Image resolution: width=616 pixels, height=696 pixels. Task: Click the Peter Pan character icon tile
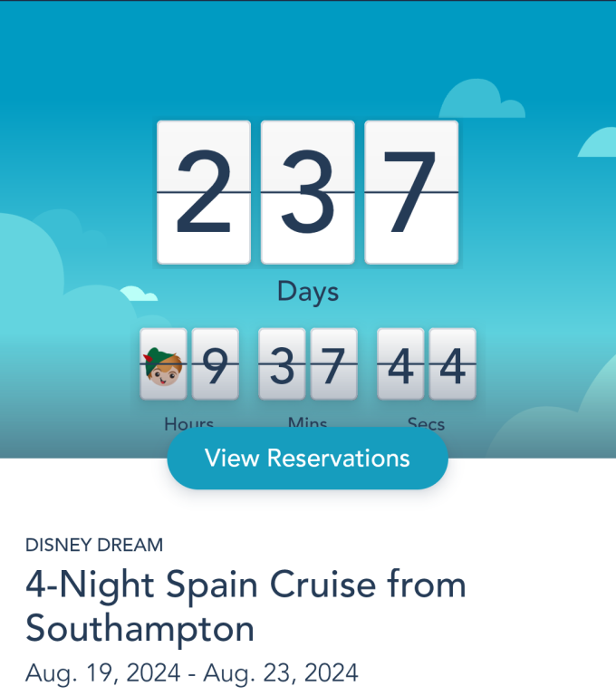pos(164,364)
